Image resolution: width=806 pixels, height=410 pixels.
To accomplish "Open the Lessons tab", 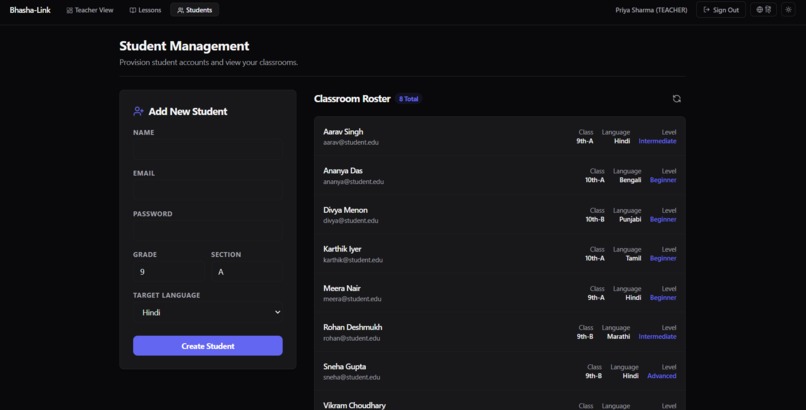I will point(145,10).
